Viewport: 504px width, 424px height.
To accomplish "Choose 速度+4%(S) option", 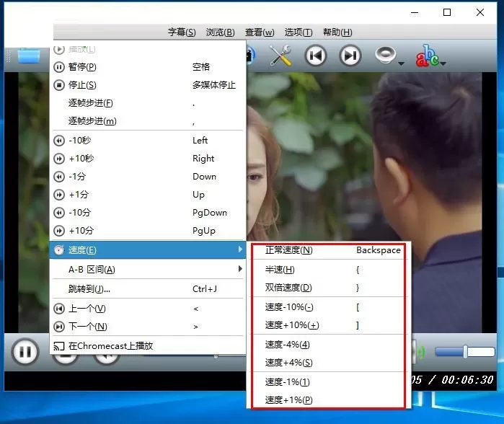I will click(x=328, y=363).
